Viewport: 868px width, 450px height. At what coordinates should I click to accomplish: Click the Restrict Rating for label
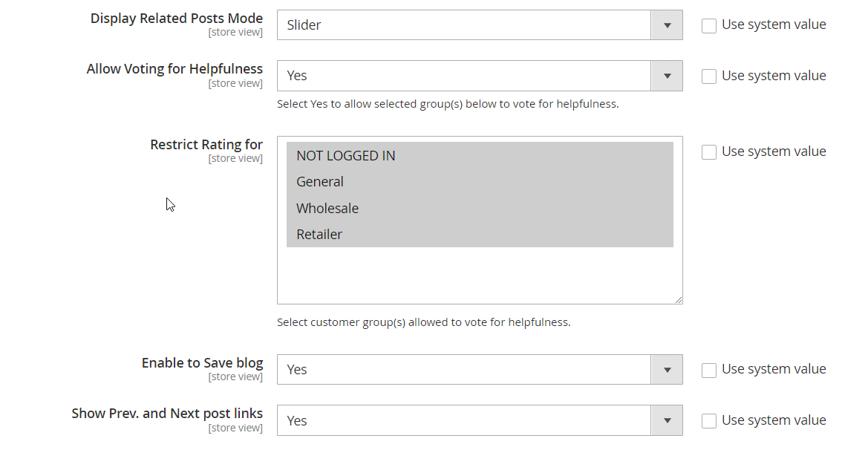pos(206,145)
